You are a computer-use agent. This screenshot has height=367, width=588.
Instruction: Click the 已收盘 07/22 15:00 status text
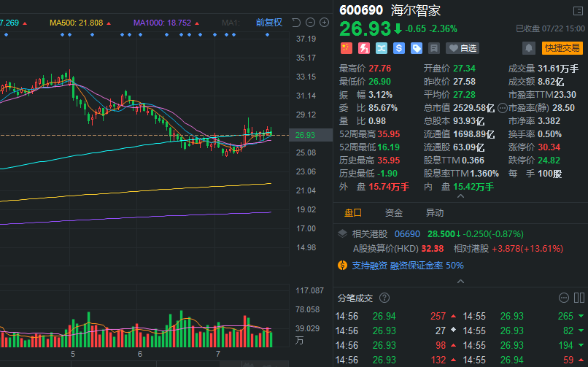(550, 28)
